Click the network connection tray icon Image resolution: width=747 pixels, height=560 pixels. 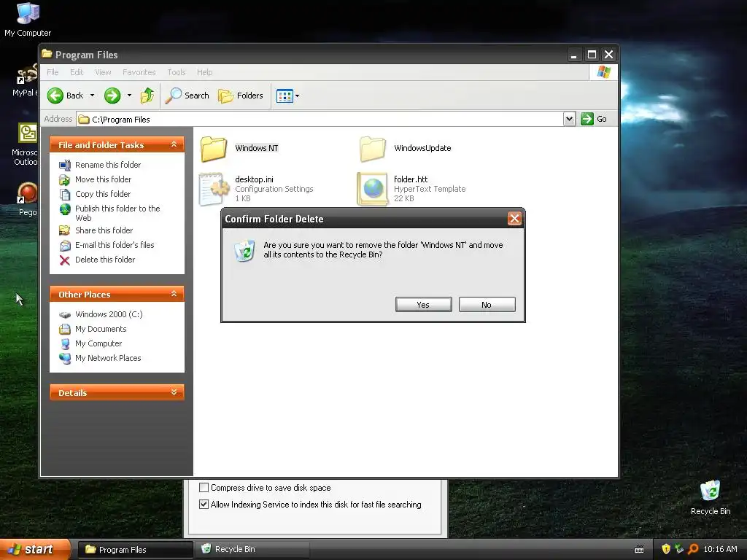(x=679, y=549)
